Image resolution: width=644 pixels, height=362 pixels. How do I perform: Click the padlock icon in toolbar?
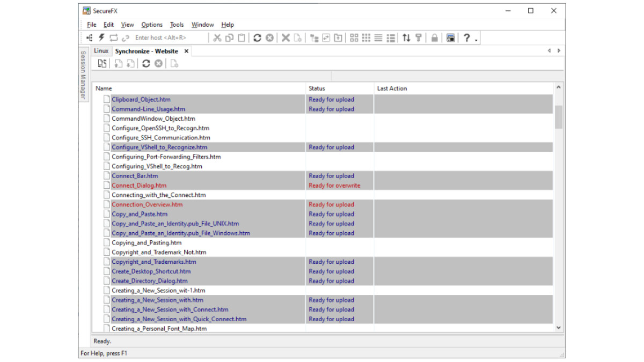(434, 38)
